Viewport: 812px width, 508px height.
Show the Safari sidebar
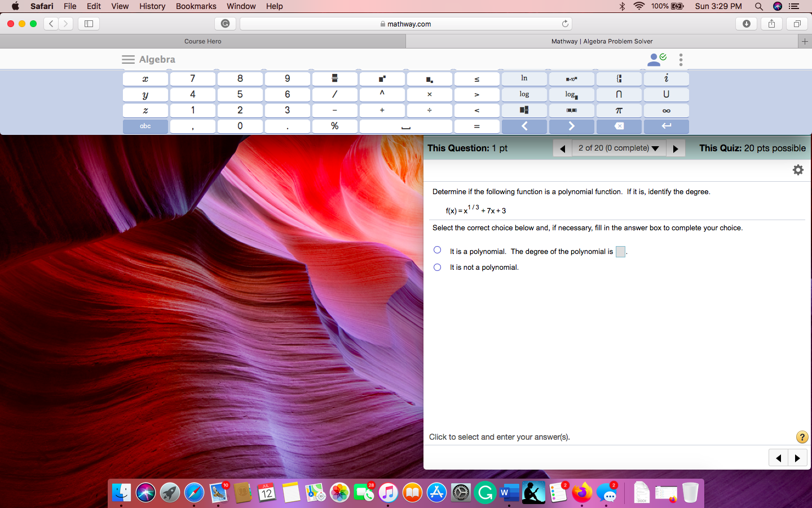click(89, 24)
